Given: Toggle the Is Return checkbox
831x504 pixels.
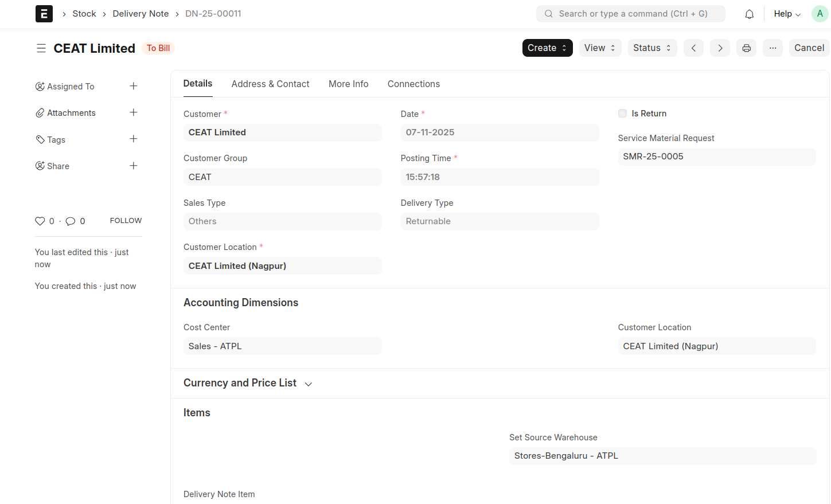Looking at the screenshot, I should (x=622, y=114).
